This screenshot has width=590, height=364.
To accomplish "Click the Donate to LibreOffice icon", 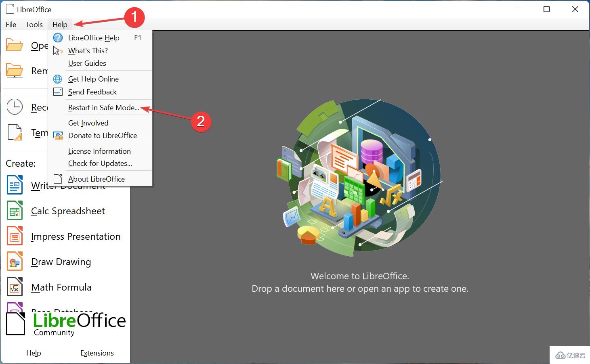I will coord(58,136).
